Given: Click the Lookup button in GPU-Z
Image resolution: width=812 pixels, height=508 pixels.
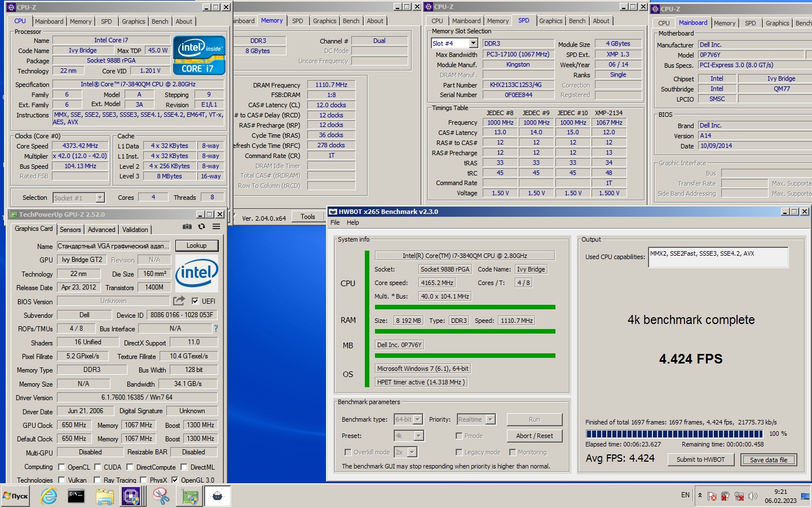Looking at the screenshot, I should 196,246.
